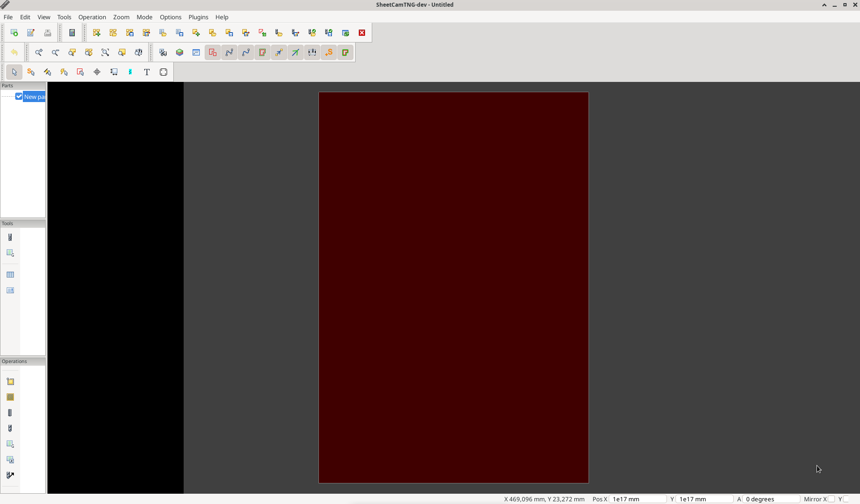Open the Operation menu
The width and height of the screenshot is (860, 504).
[x=92, y=17]
